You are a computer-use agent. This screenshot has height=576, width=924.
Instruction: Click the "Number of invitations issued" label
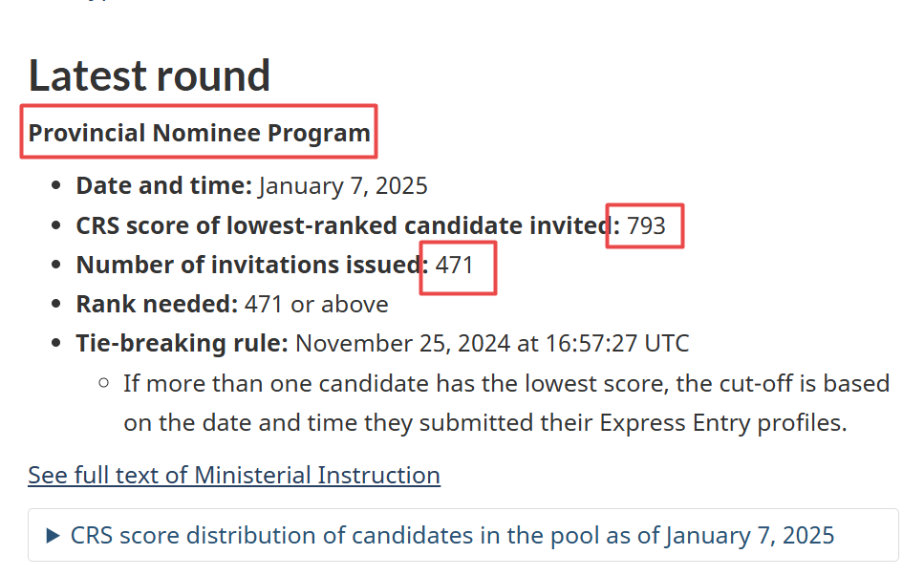pos(252,265)
